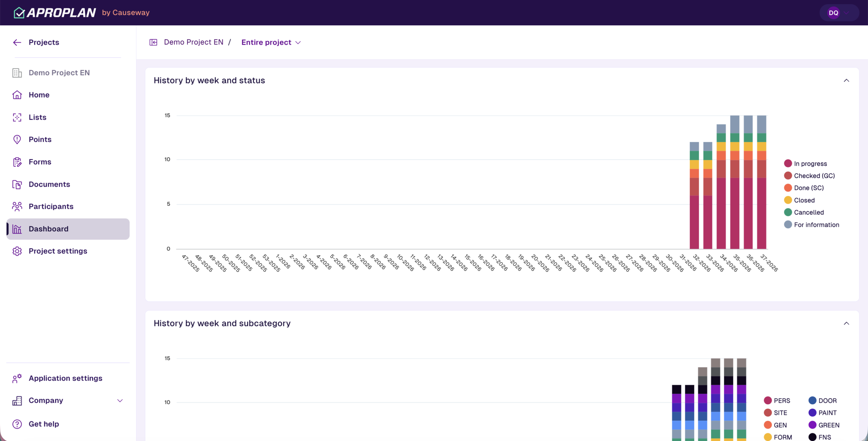This screenshot has width=868, height=441.
Task: Click the Lists icon in the sidebar
Action: coord(17,117)
